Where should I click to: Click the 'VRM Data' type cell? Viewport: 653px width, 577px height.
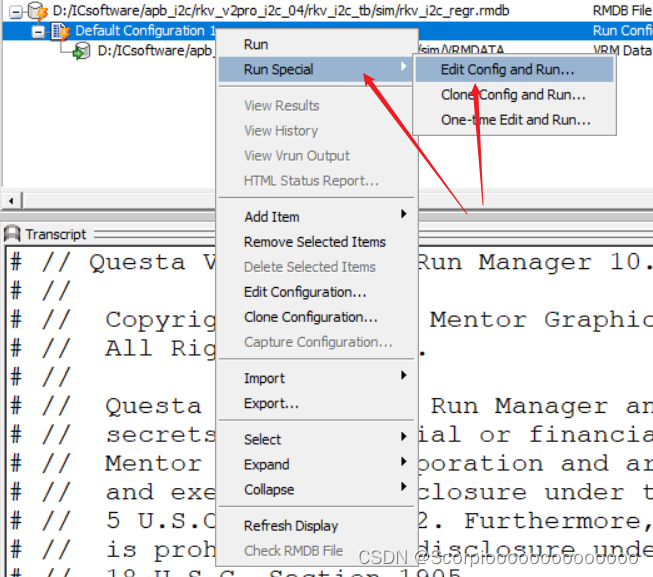pyautogui.click(x=622, y=51)
